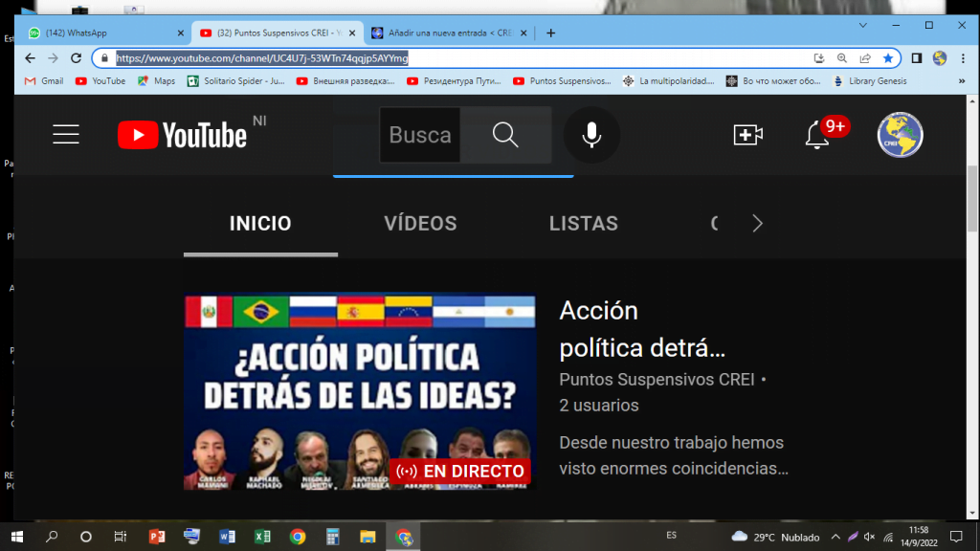980x551 pixels.
Task: Open the CREI account avatar menu
Action: coord(900,135)
